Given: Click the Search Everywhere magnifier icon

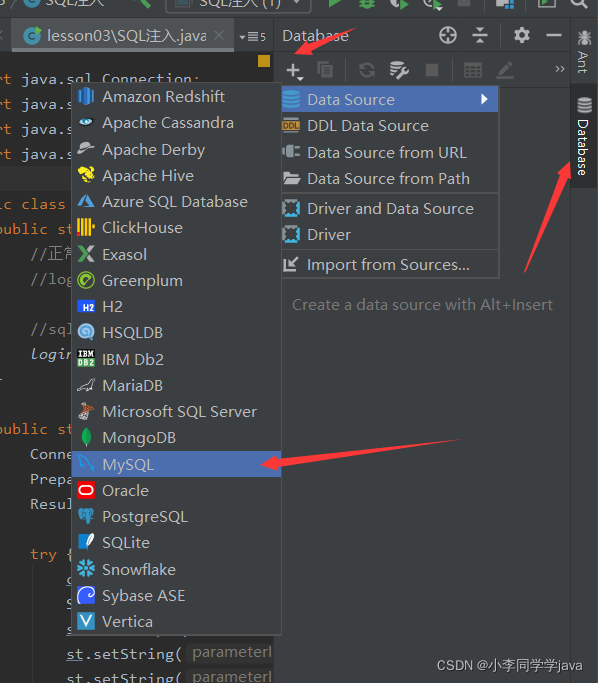Looking at the screenshot, I should click(578, 3).
